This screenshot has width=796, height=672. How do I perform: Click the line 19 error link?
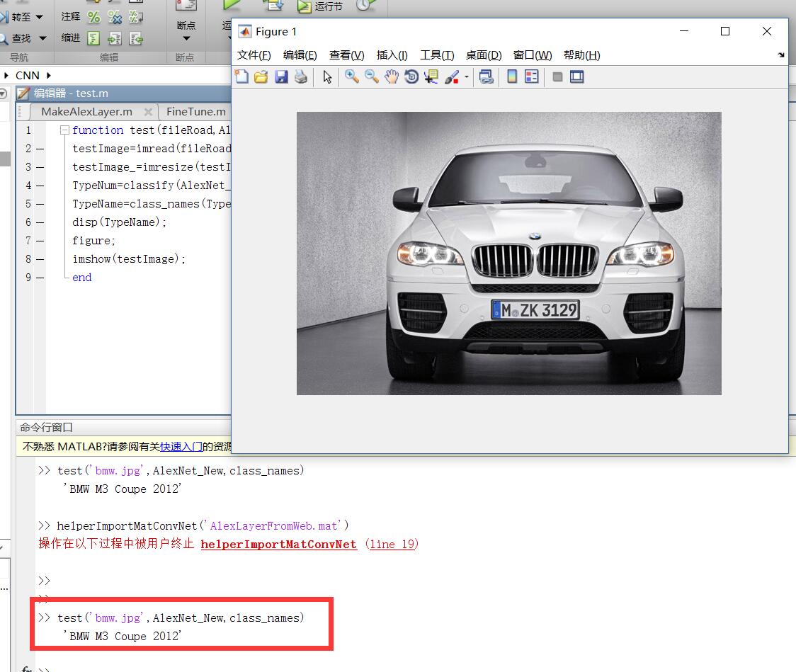(x=393, y=544)
